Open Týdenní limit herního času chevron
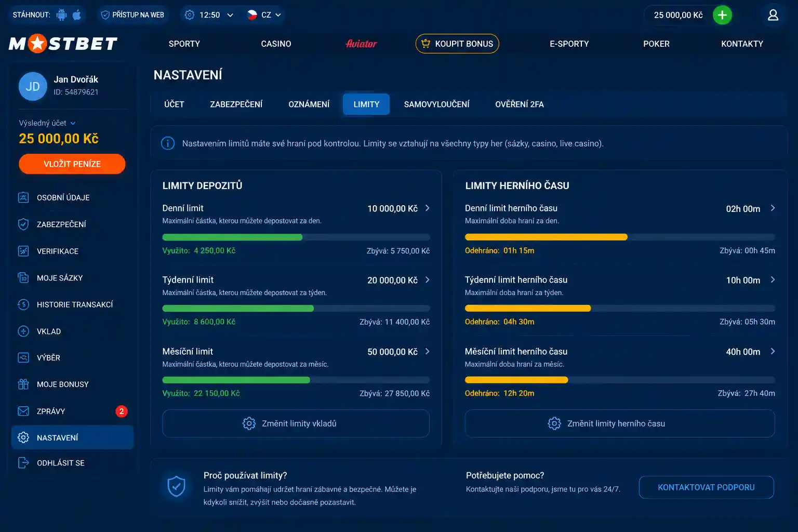Screen dimensions: 798x532 (773, 280)
